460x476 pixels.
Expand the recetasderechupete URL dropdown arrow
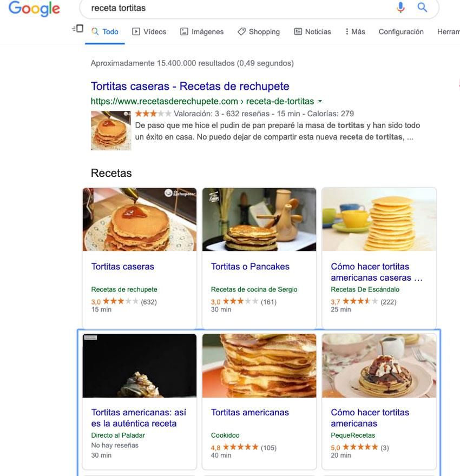(320, 101)
